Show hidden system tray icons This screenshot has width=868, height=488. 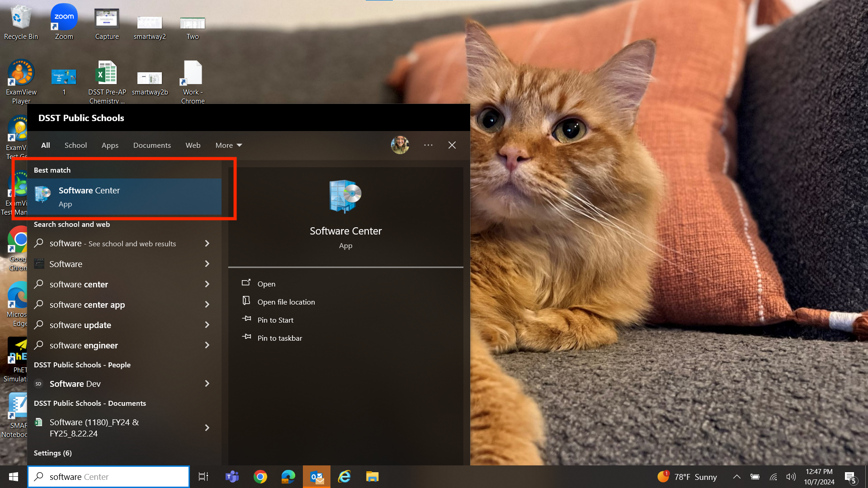click(736, 477)
